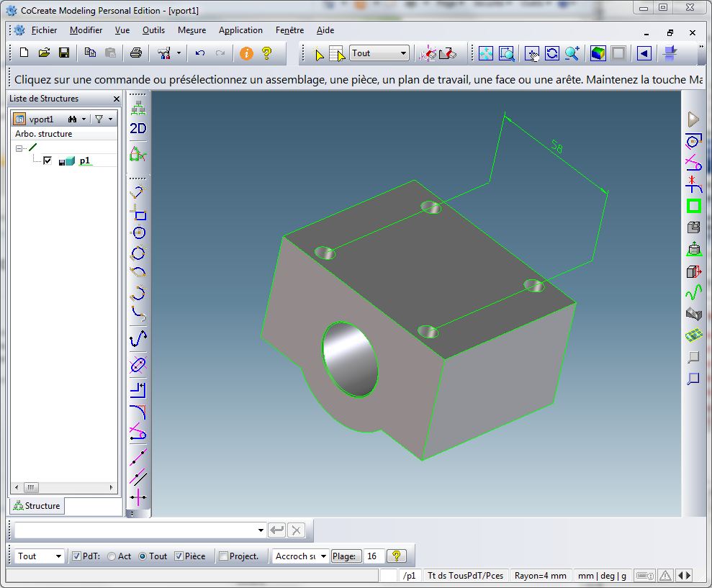This screenshot has height=588, width=712.
Task: Toggle the PdT checkbox
Action: 76,556
